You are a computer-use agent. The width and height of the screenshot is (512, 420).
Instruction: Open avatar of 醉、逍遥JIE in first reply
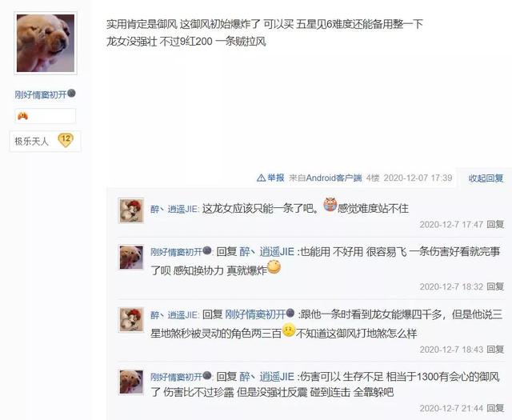pyautogui.click(x=131, y=210)
